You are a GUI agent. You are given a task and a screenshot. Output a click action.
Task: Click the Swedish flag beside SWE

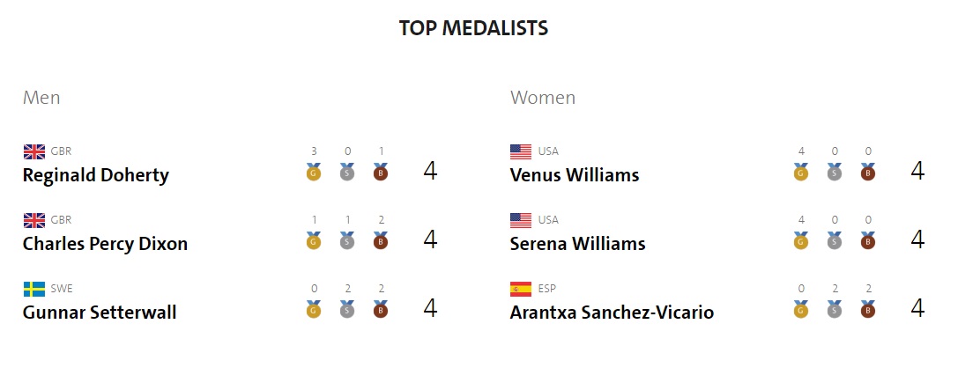click(x=34, y=289)
